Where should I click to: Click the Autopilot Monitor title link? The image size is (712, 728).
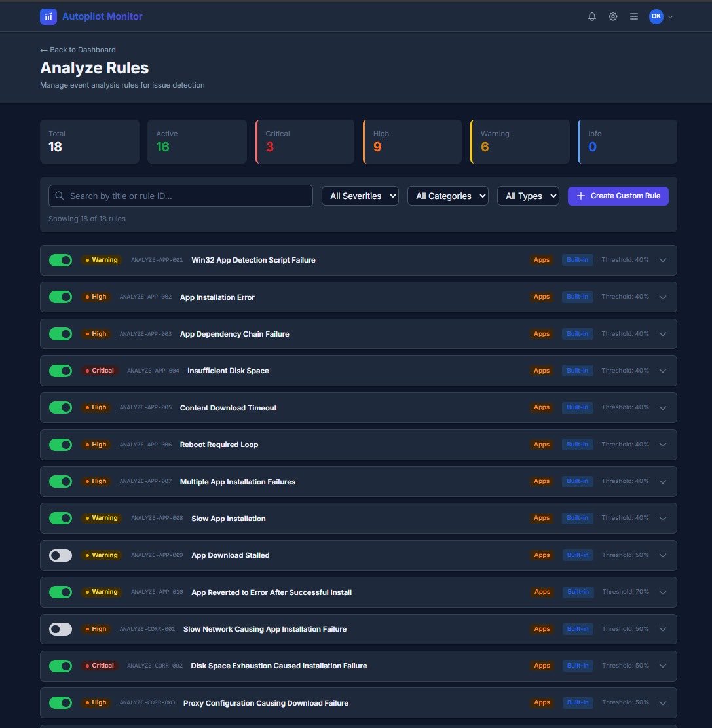tap(102, 16)
